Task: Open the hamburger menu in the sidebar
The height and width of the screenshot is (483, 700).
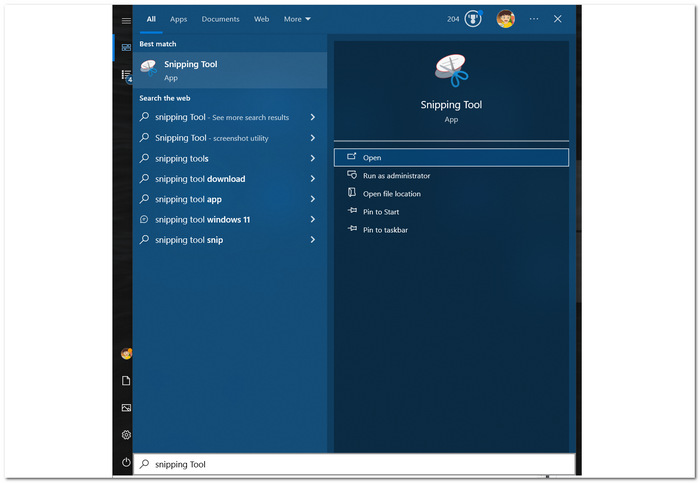Action: (x=126, y=21)
